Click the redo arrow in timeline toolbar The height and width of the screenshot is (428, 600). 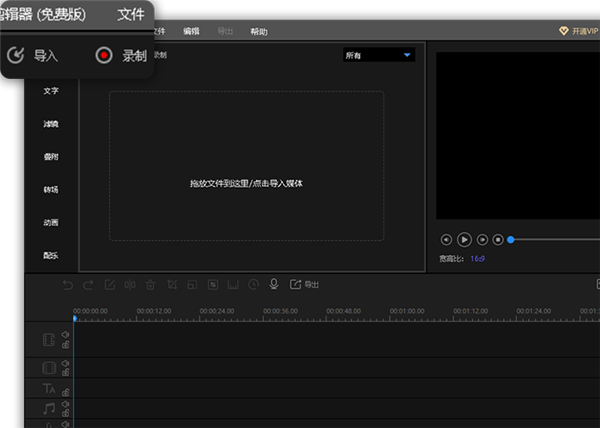(88, 285)
